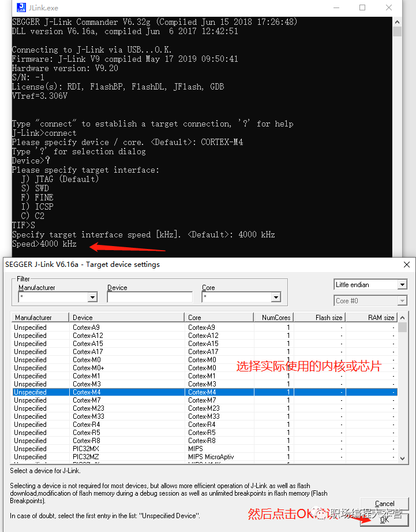This screenshot has width=416, height=532.
Task: Click the TIF>S console line
Action: (24, 225)
